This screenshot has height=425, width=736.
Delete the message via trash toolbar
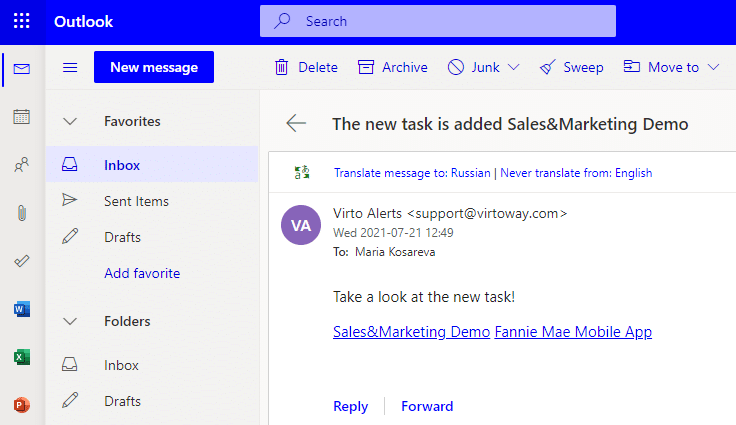coord(306,67)
